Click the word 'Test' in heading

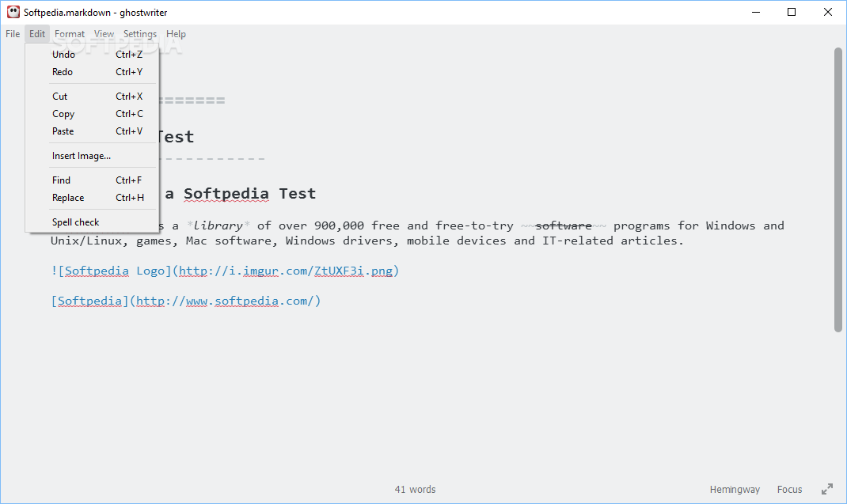tap(298, 193)
